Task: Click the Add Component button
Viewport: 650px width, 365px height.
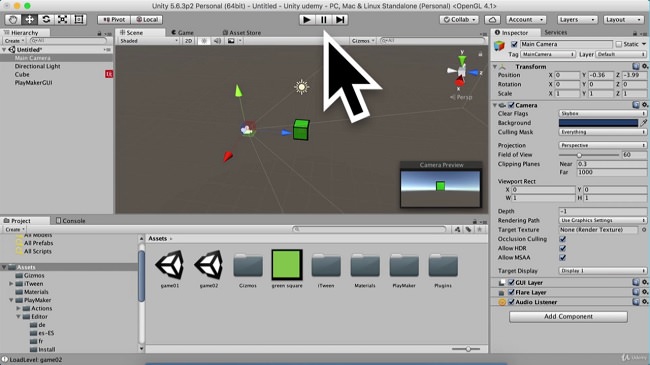Action: click(x=568, y=316)
